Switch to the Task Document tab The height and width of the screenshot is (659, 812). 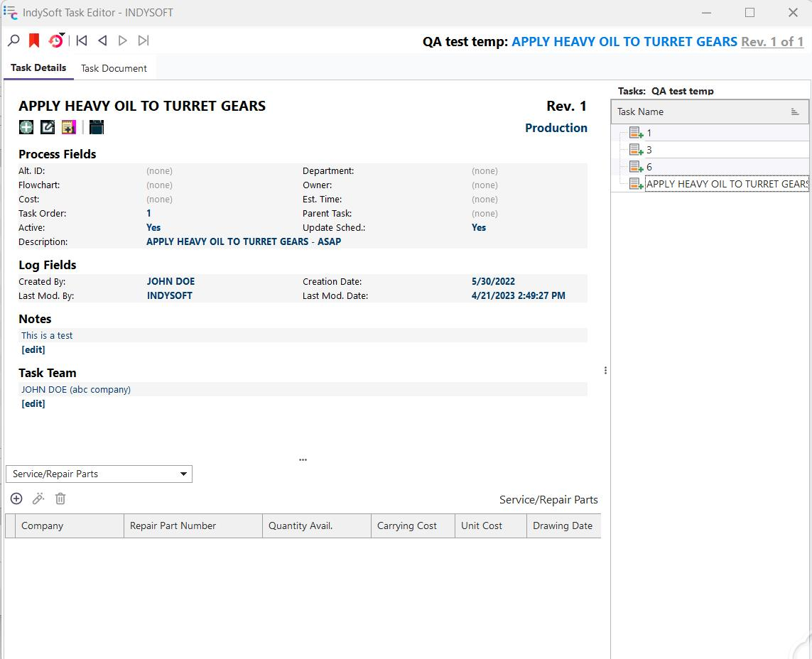114,68
